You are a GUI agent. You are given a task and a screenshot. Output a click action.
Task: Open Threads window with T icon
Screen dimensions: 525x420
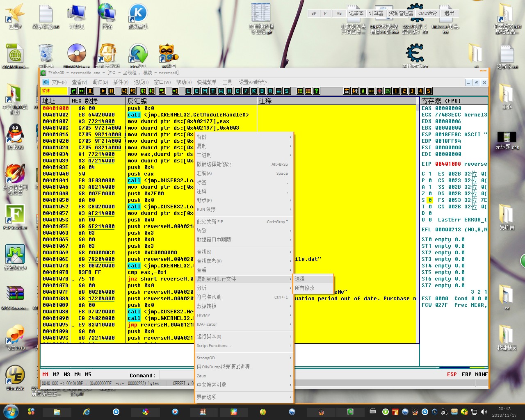pyautogui.click(x=213, y=91)
